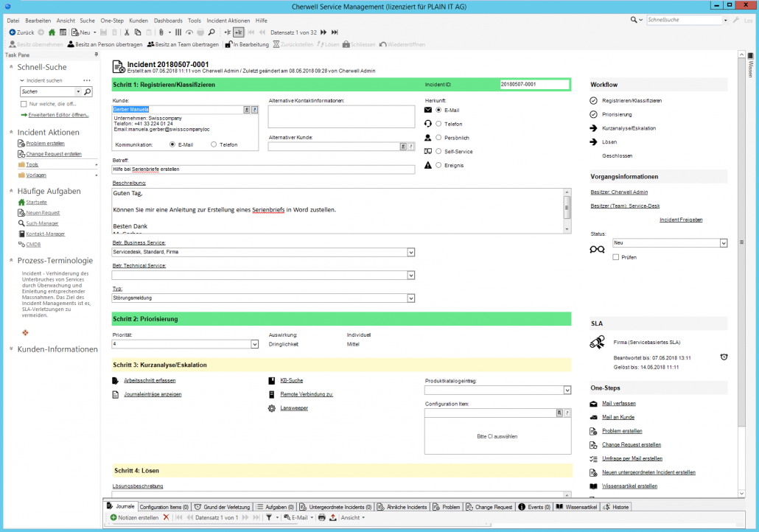Open the Betr. Technical Service dropdown
This screenshot has width=759, height=532.
tap(411, 276)
